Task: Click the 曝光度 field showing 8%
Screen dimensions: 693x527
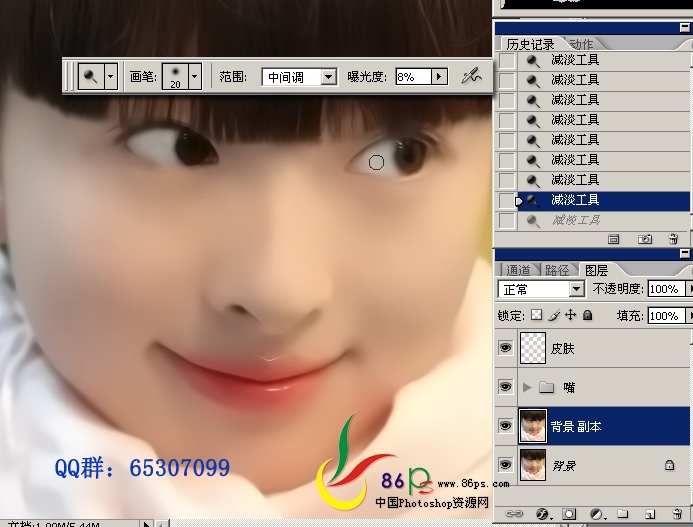Action: (x=413, y=77)
